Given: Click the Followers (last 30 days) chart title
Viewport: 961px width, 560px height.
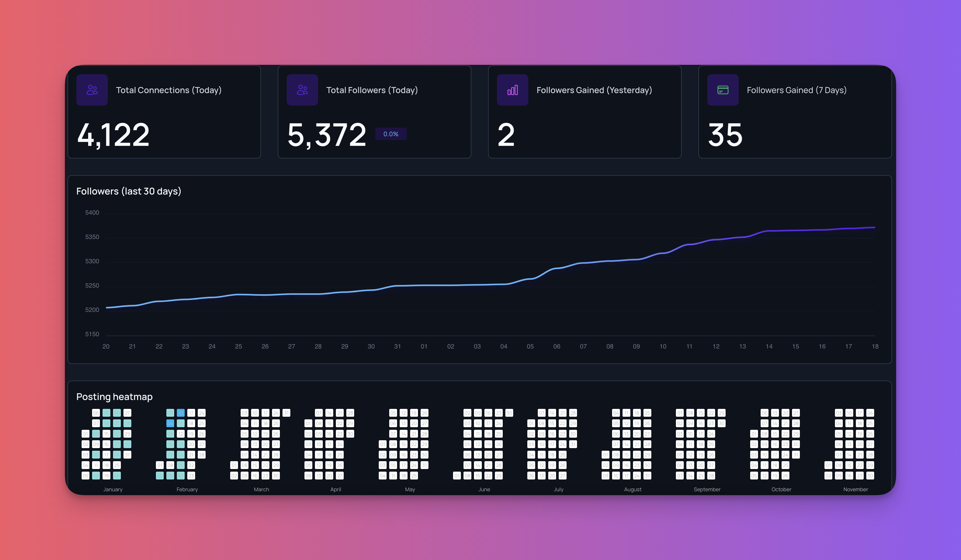Looking at the screenshot, I should click(128, 191).
